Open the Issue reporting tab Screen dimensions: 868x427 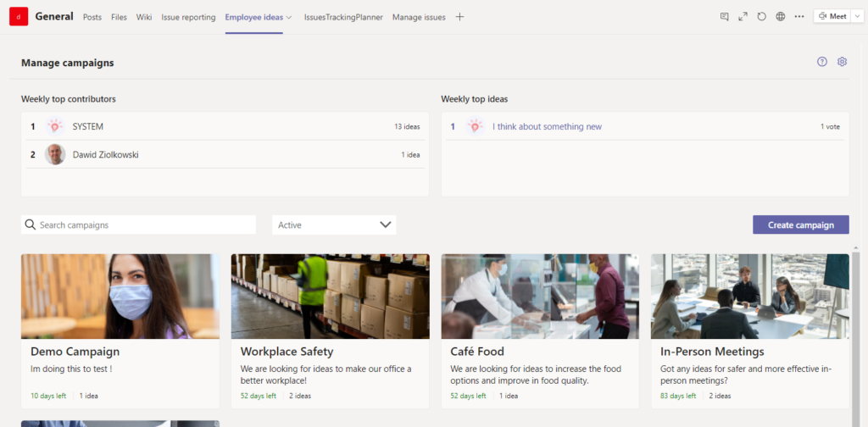188,16
